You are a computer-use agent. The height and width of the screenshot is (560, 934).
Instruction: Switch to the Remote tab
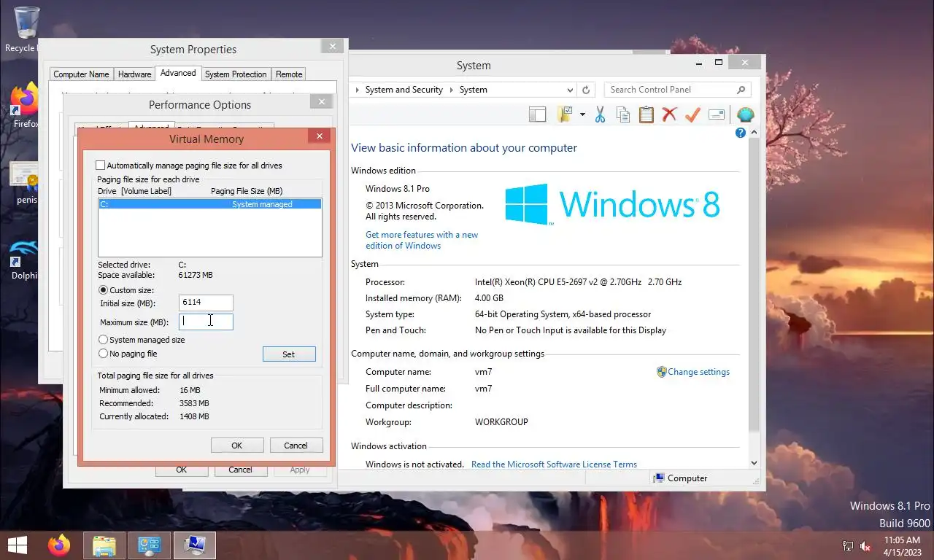(289, 74)
